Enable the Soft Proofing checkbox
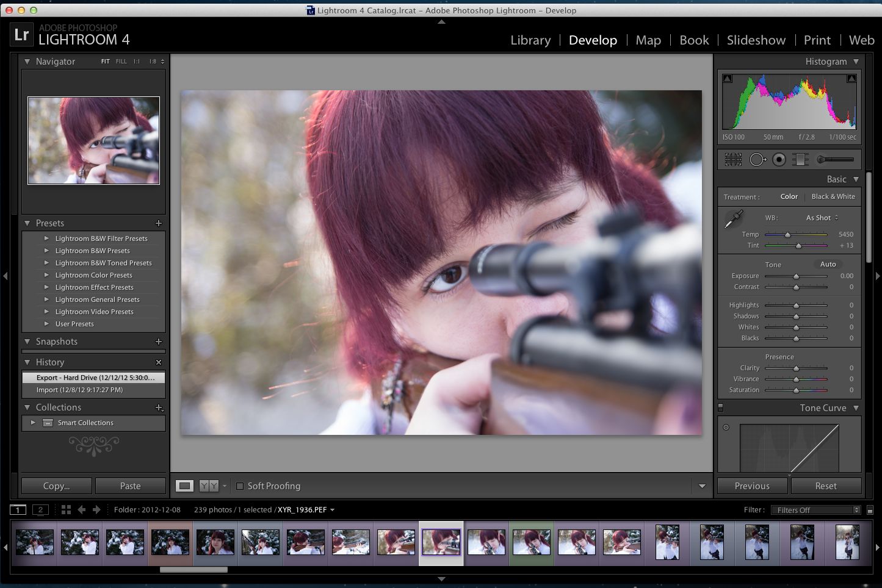 [x=240, y=486]
